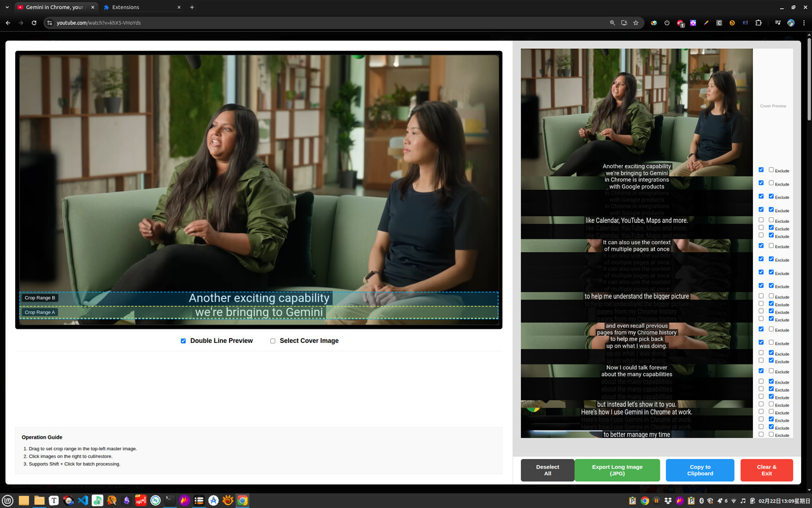Reload the current page
812x508 pixels.
coord(34,23)
